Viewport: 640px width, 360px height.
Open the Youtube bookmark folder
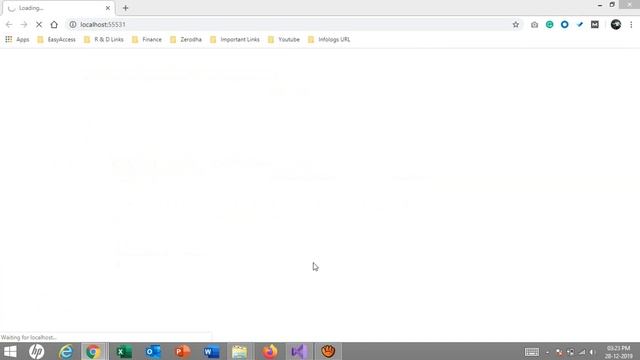point(284,40)
